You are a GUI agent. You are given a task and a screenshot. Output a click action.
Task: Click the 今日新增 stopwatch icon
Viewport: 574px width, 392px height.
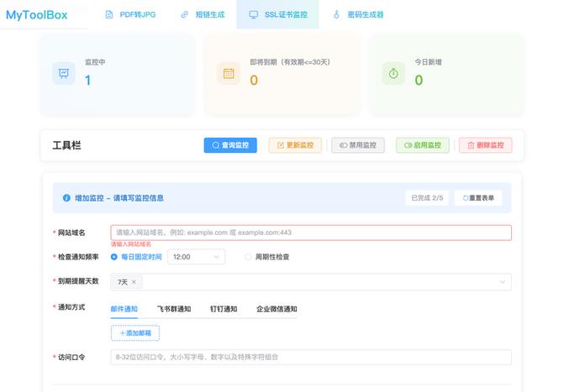click(x=393, y=74)
